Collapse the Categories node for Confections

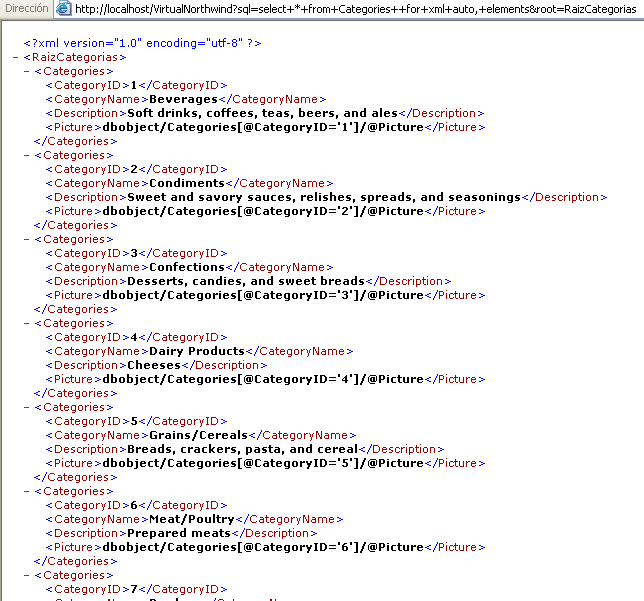click(27, 239)
